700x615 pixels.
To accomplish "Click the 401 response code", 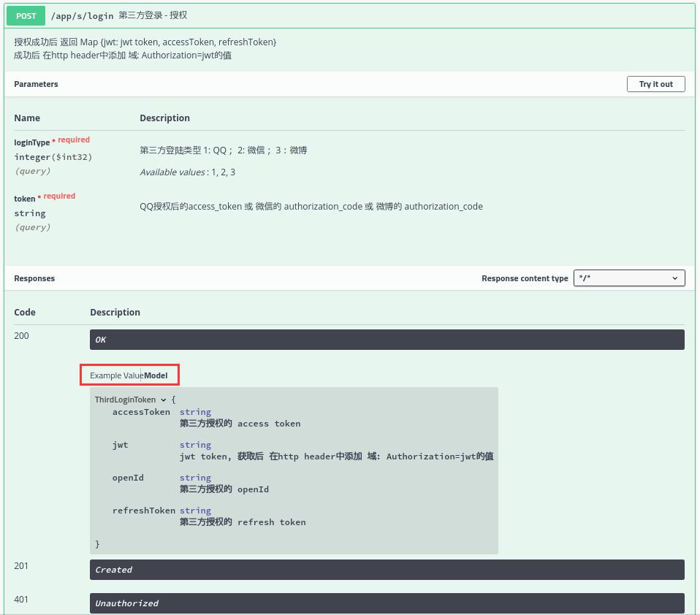I will click(21, 600).
